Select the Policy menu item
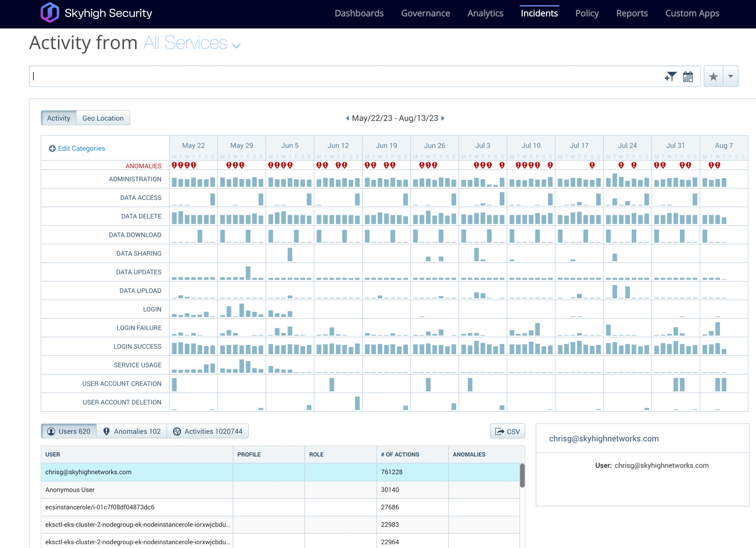The width and height of the screenshot is (756, 548). [x=587, y=13]
